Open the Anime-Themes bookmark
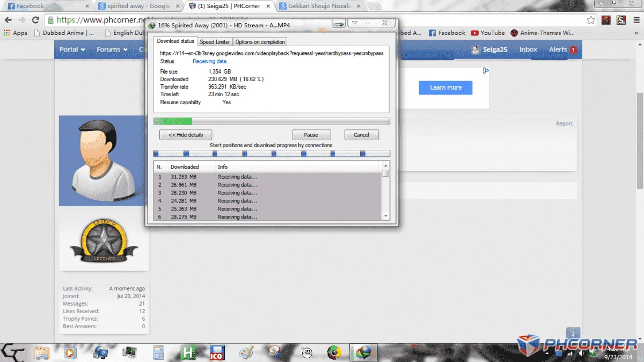The height and width of the screenshot is (362, 644). coord(543,33)
